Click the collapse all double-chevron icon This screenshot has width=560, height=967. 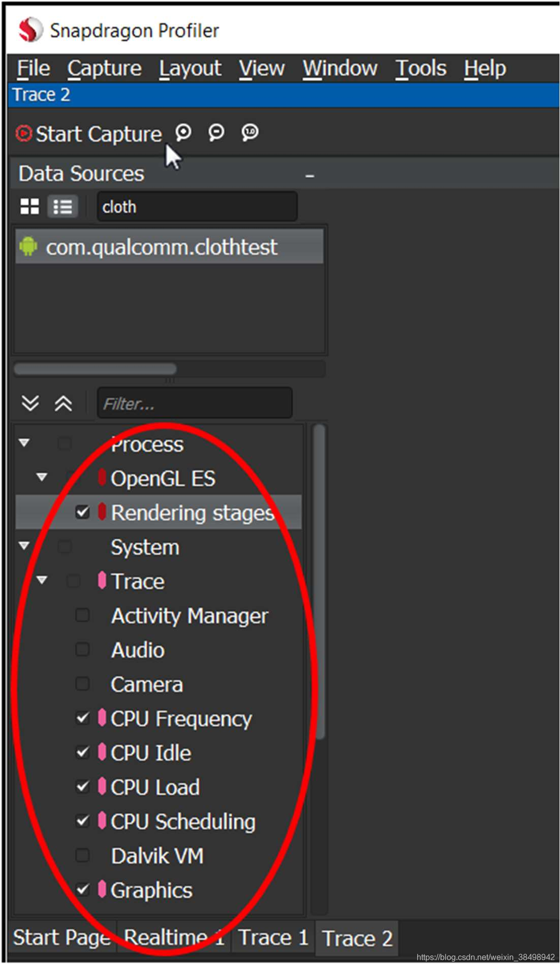(63, 403)
